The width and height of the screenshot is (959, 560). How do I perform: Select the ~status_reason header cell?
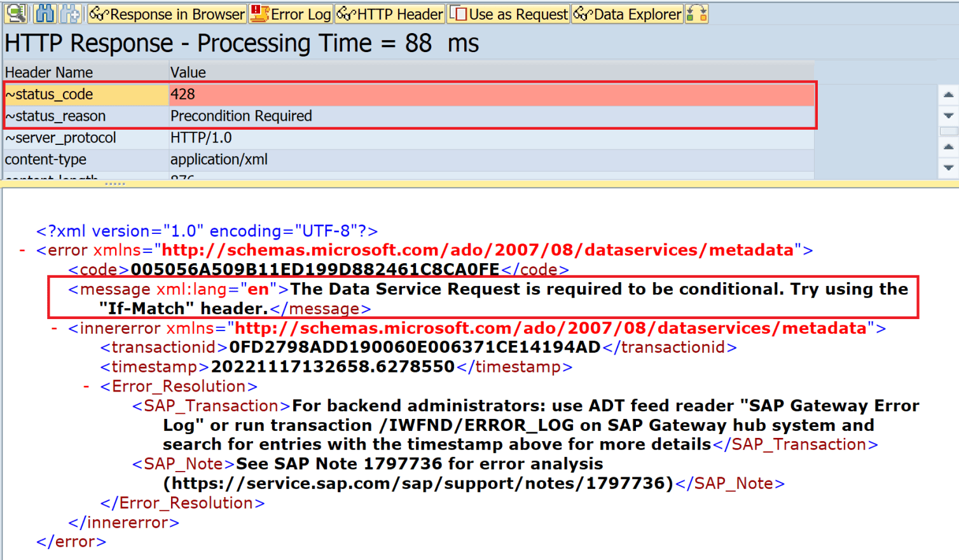pos(86,116)
